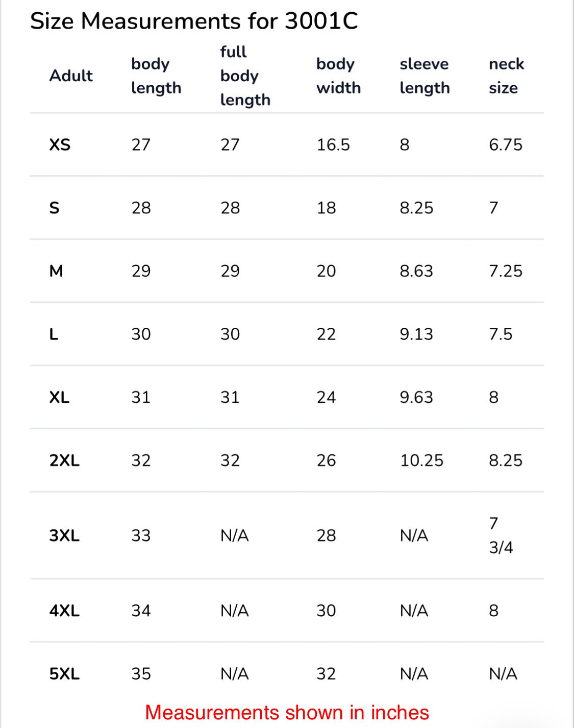The height and width of the screenshot is (728, 574).
Task: Select the sleeve length column header
Action: click(x=425, y=76)
